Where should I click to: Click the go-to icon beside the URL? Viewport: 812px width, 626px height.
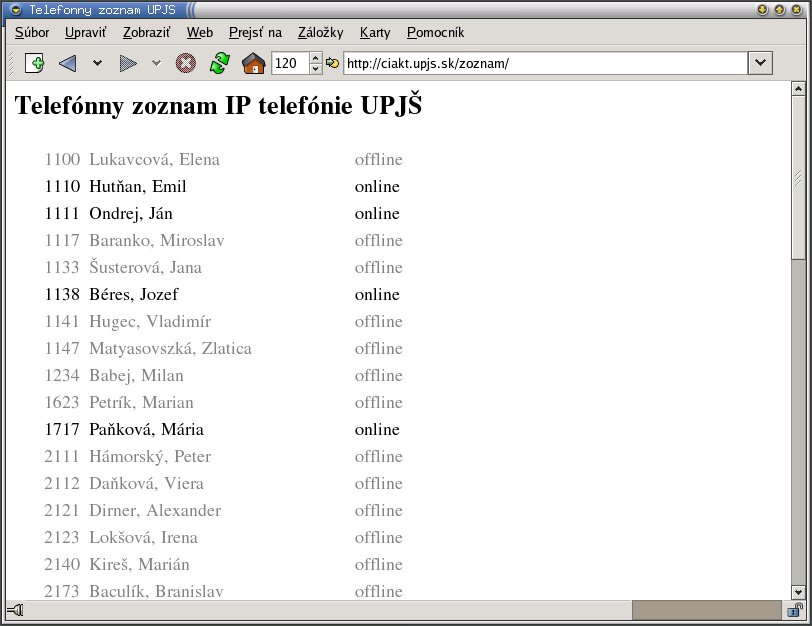(x=332, y=63)
